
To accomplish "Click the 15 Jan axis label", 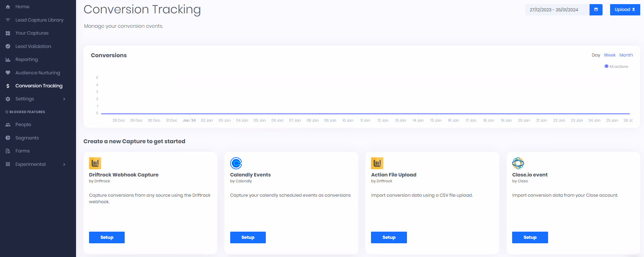I will (x=436, y=120).
